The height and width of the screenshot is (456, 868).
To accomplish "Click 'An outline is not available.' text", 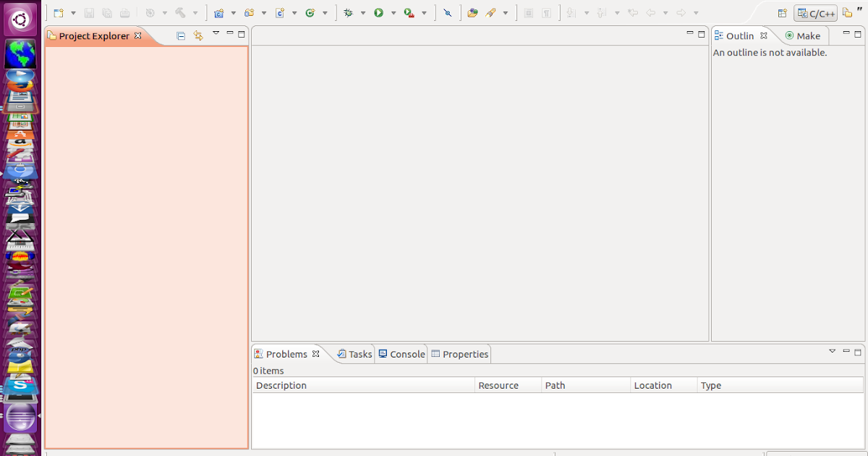I will (770, 53).
